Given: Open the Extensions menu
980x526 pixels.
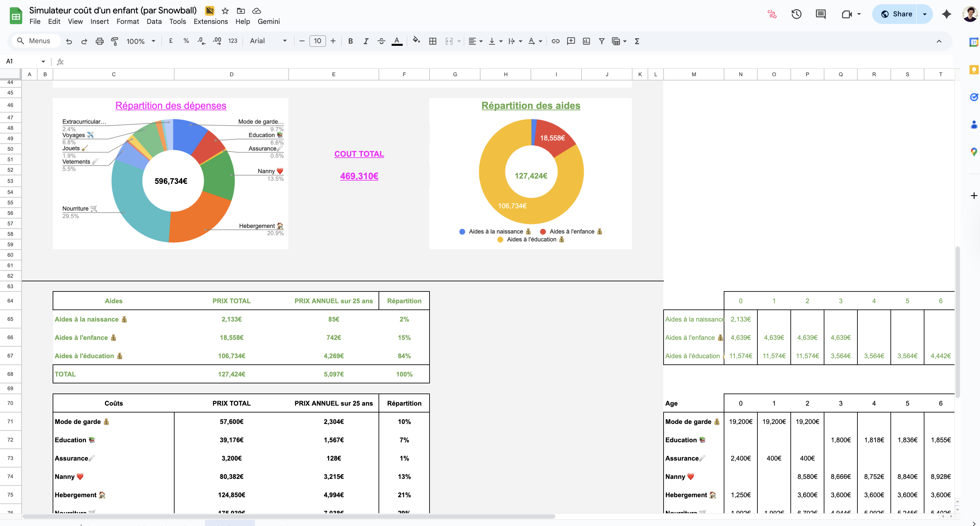Looking at the screenshot, I should [211, 21].
